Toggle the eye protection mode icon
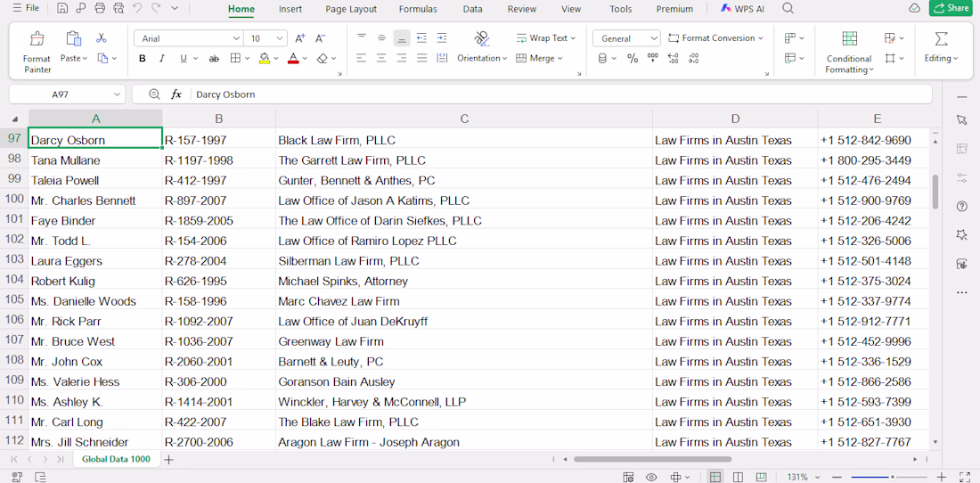Screen dimensions: 980x483 click(x=651, y=477)
